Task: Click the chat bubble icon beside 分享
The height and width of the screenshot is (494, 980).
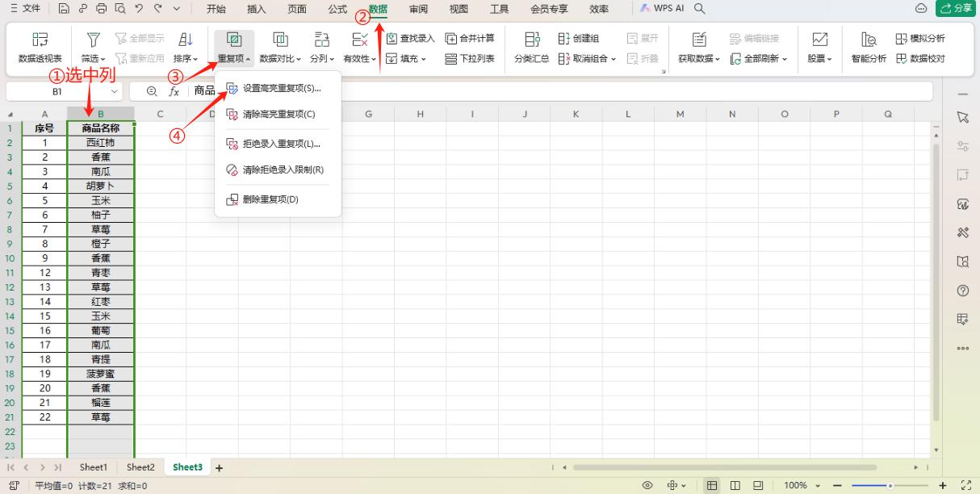Action: tap(921, 9)
